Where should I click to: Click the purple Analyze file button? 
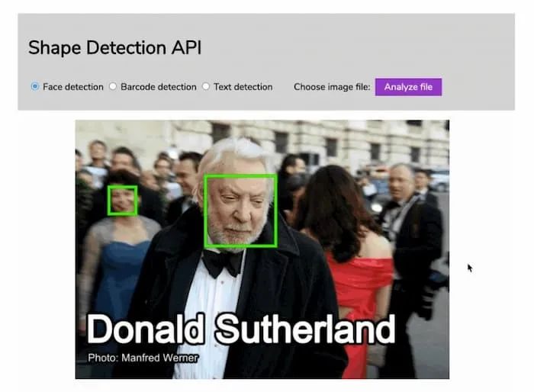(x=408, y=87)
